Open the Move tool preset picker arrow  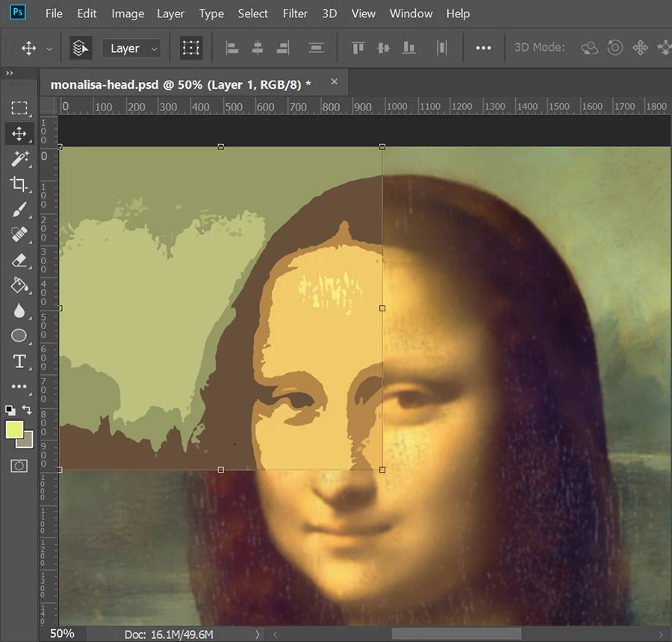click(x=49, y=49)
